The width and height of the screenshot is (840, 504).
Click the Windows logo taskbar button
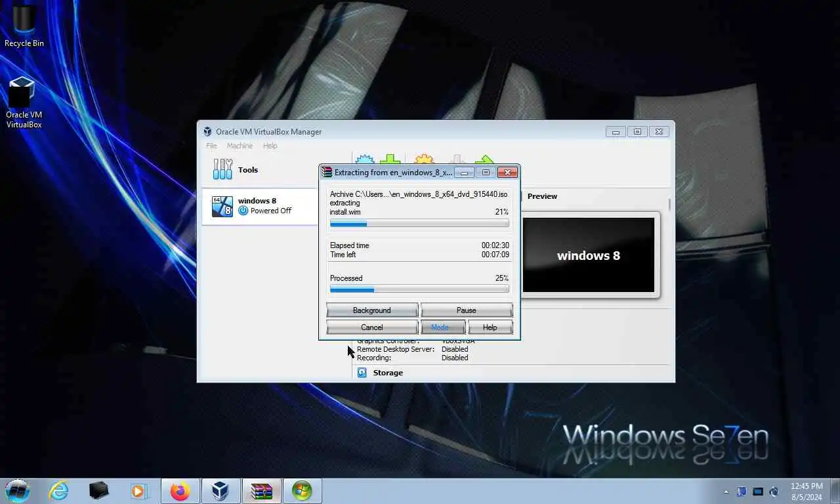302,491
